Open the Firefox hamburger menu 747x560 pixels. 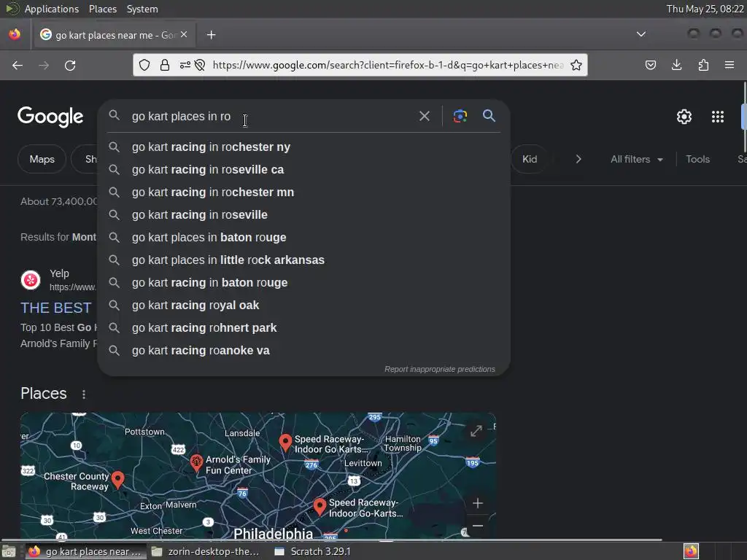(x=729, y=65)
